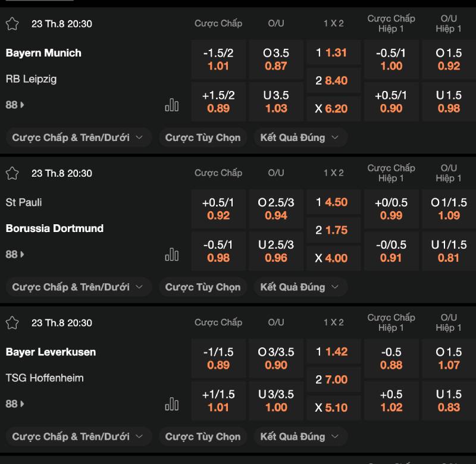Screen dimensions: 476x464
Task: Click the St Pauli team name
Action: point(24,202)
